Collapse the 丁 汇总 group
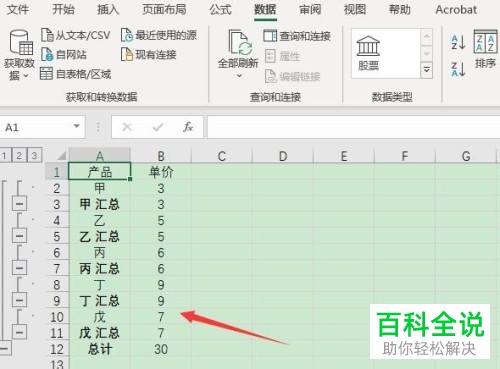 tap(19, 300)
